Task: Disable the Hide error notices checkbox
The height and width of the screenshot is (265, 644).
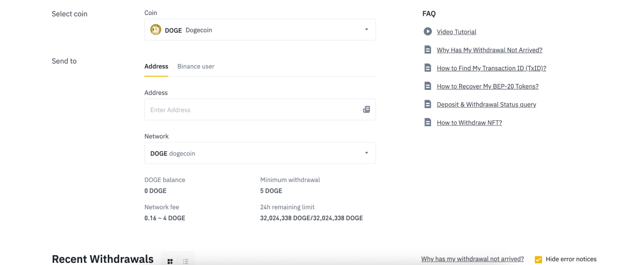Action: coord(538,259)
